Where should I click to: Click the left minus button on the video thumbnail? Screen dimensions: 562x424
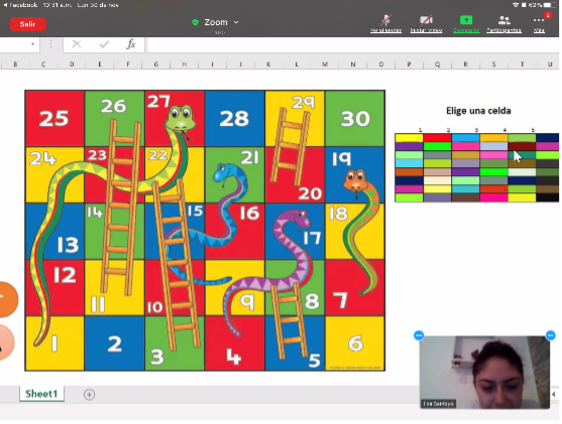click(419, 335)
